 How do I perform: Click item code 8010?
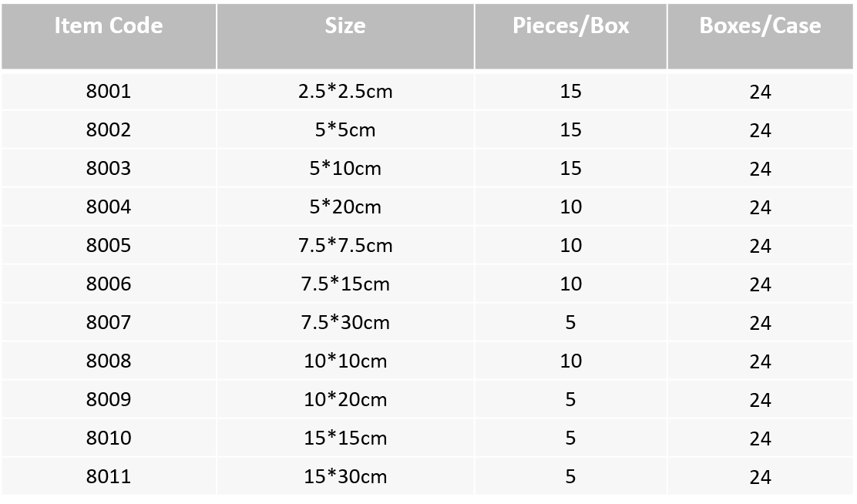tap(109, 438)
